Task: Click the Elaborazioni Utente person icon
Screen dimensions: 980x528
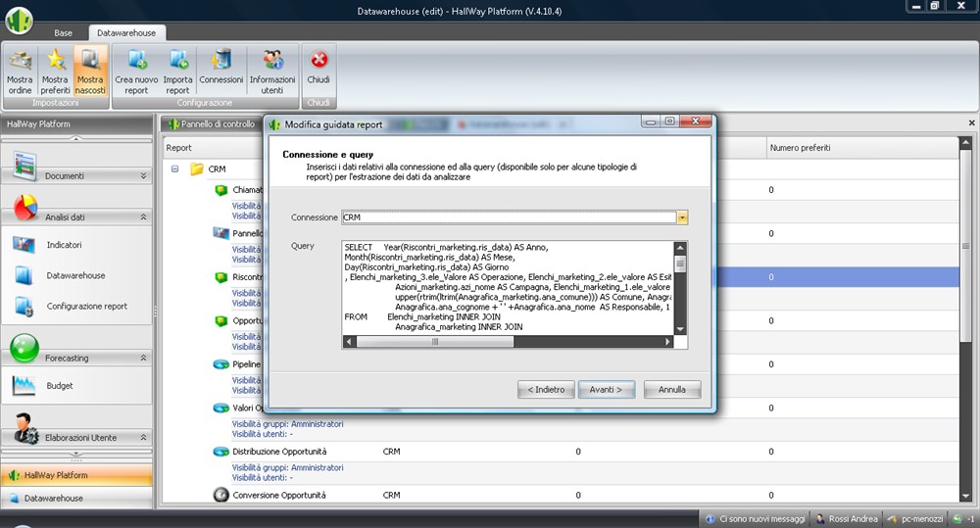Action: pos(25,428)
